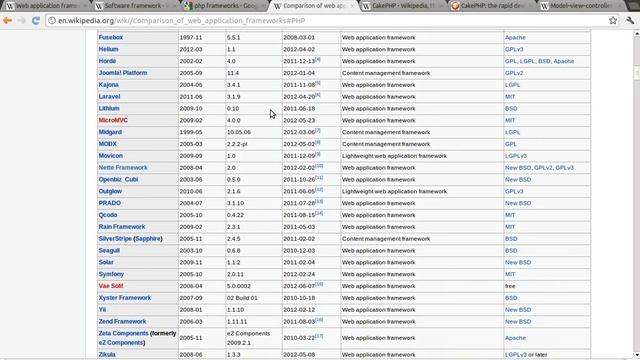The height and width of the screenshot is (360, 640).
Task: Select 02 Build 01 in Xyster row
Action: tap(242, 298)
